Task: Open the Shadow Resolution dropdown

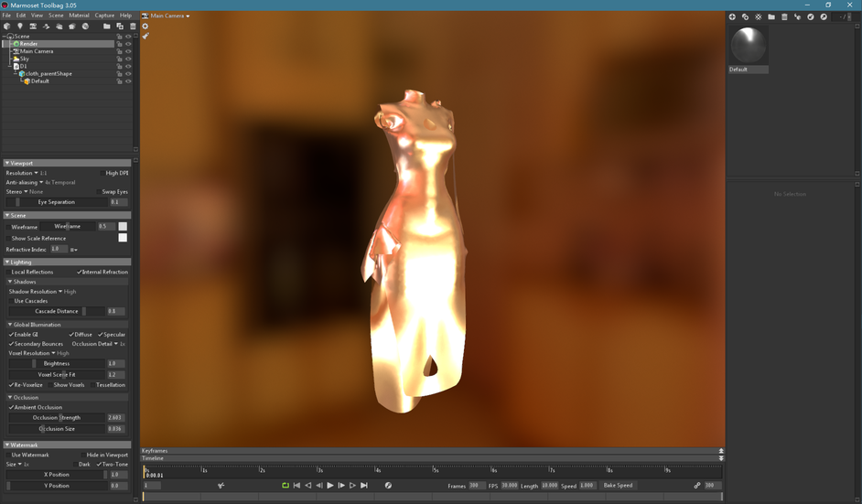Action: click(42, 291)
